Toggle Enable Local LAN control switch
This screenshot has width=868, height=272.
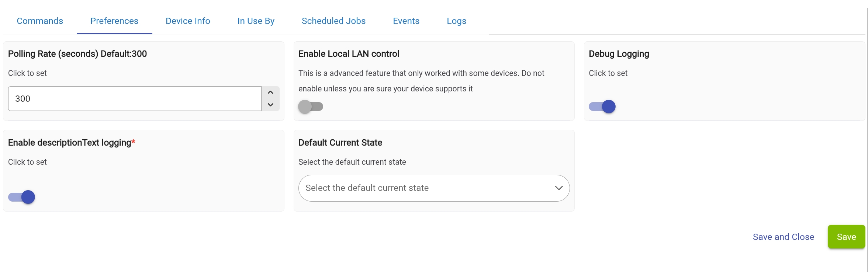pyautogui.click(x=311, y=107)
